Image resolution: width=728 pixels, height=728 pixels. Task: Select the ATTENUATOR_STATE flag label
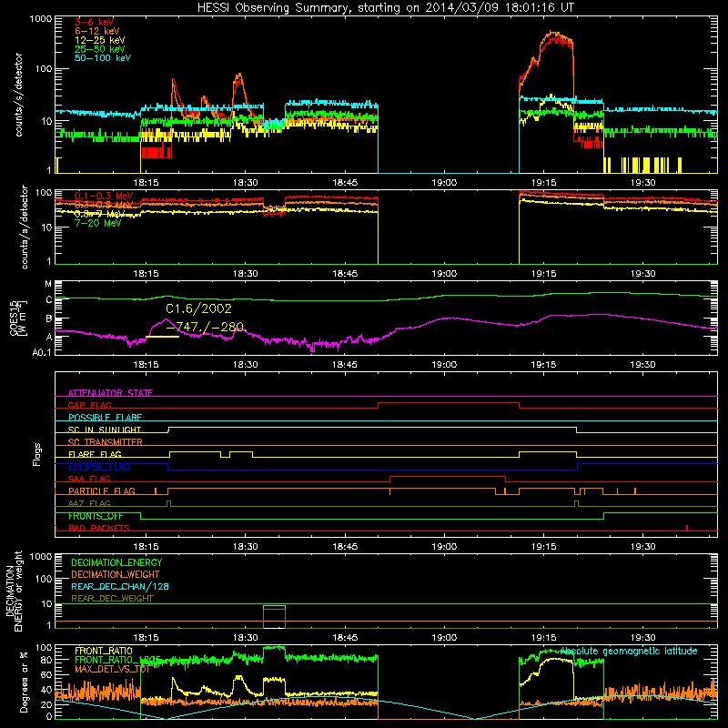(x=110, y=393)
